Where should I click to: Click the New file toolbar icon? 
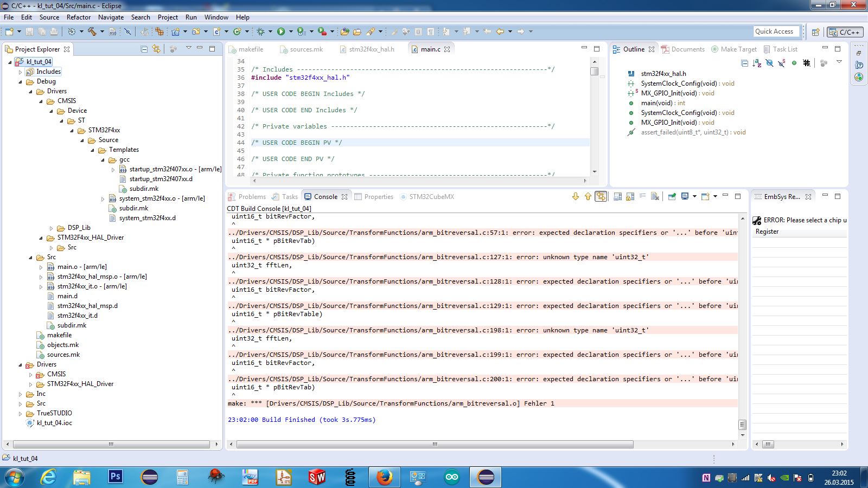click(9, 31)
